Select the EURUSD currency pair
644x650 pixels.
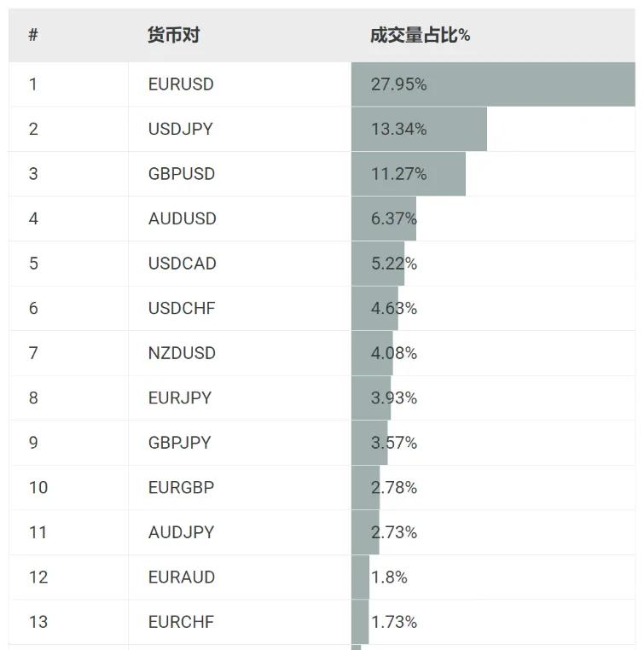tap(181, 84)
